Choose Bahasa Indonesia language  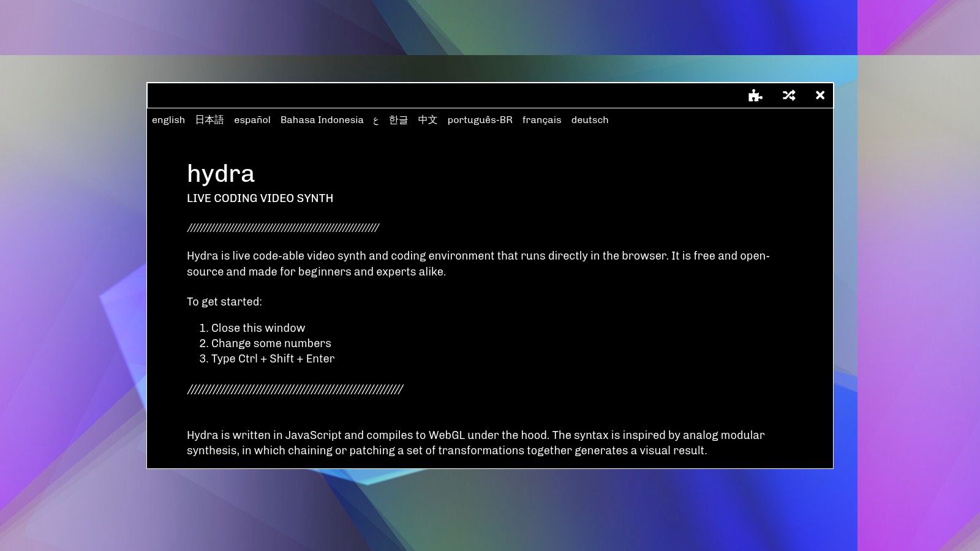pos(322,120)
